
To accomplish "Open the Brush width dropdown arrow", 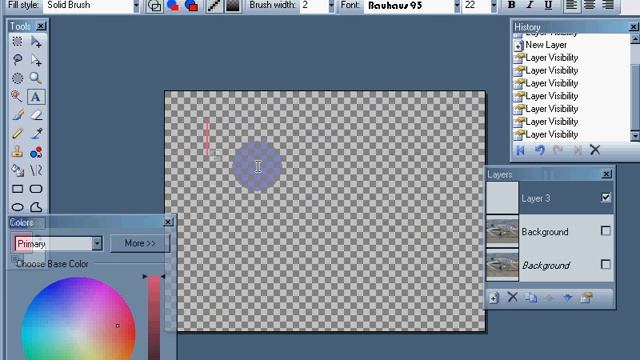I will click(331, 6).
